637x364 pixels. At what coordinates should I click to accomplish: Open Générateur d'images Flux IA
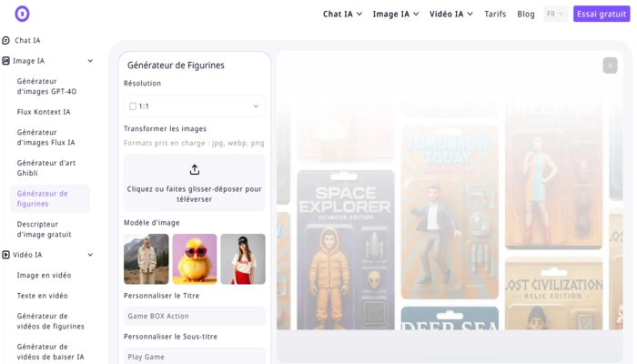pos(45,137)
